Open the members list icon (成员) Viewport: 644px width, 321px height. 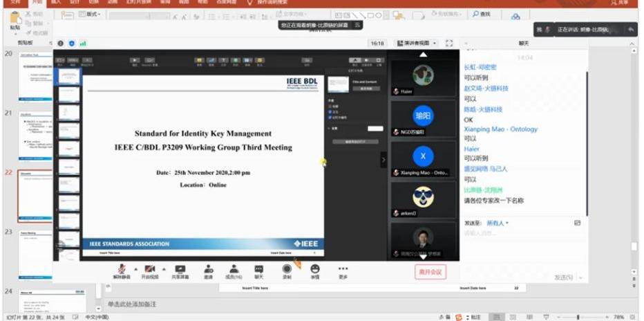point(234,268)
